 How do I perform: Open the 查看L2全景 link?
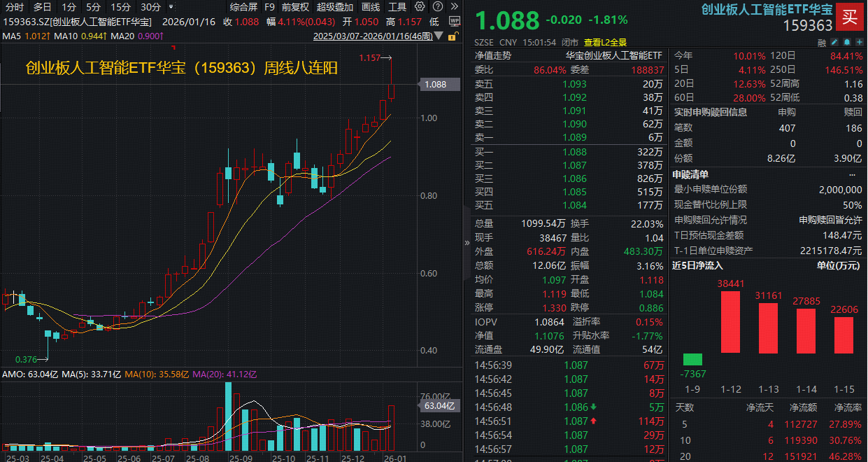click(x=606, y=42)
